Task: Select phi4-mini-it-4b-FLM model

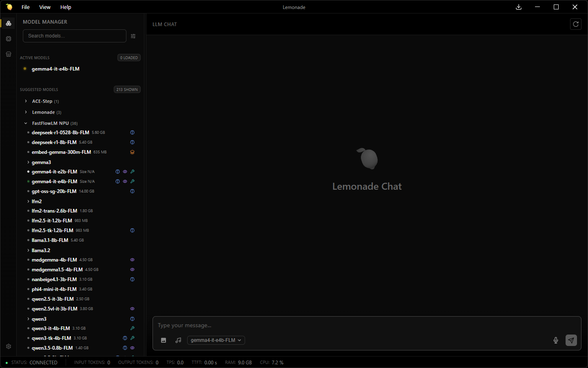Action: [x=54, y=289]
